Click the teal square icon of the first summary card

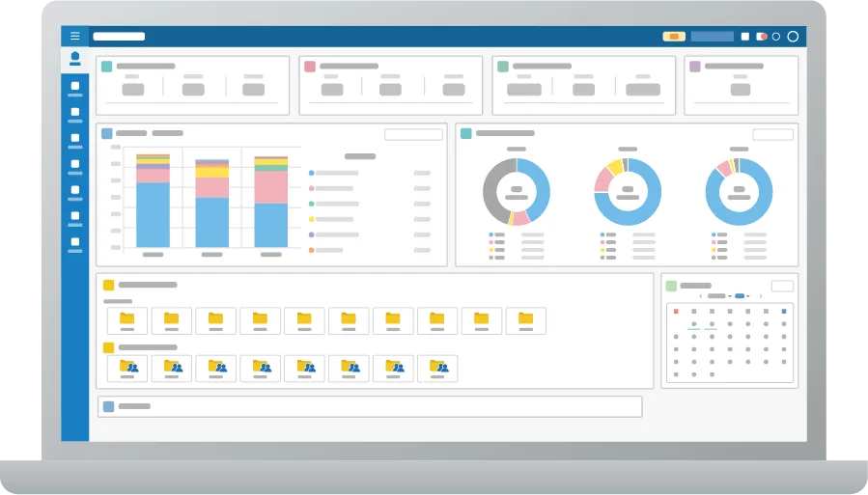pyautogui.click(x=107, y=67)
